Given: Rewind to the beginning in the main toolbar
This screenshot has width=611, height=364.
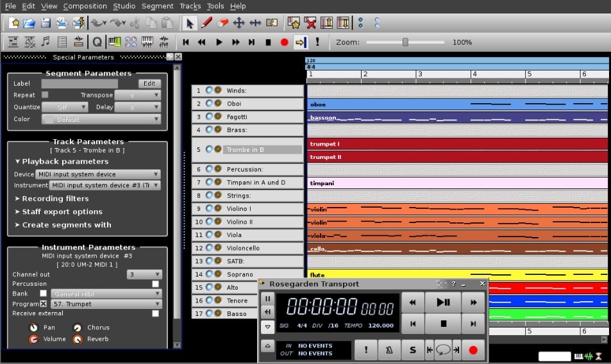Looking at the screenshot, I should coord(186,42).
